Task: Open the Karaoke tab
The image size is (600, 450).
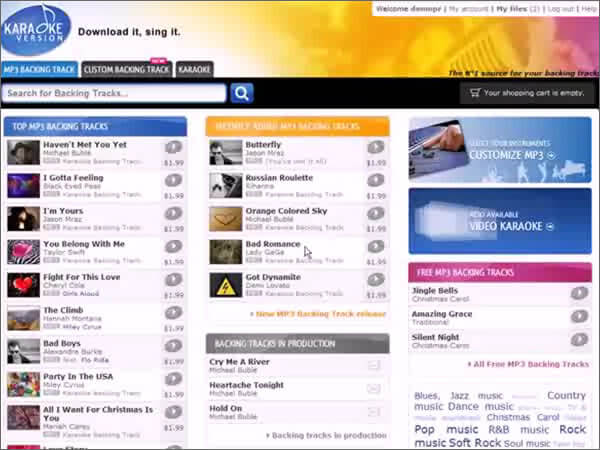Action: (x=194, y=70)
